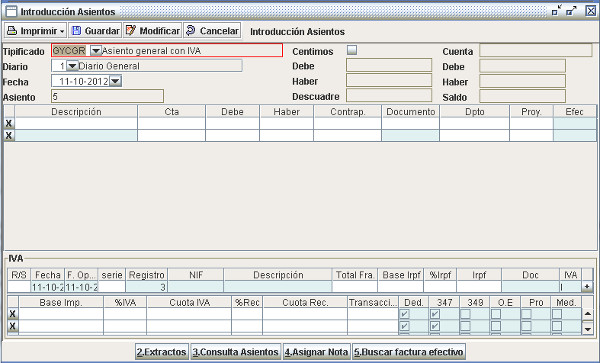The width and height of the screenshot is (600, 363).
Task: Click the Proy. column header
Action: 532,112
